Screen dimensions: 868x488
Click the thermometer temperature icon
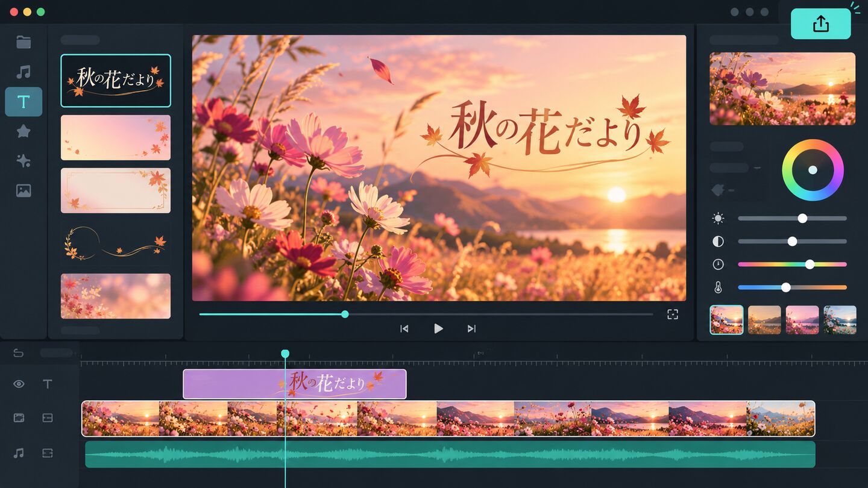[718, 287]
